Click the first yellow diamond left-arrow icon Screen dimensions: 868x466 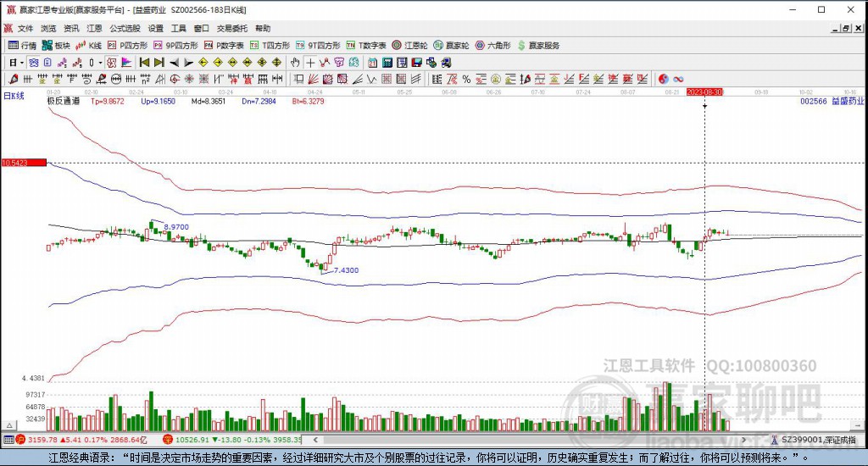[x=203, y=63]
